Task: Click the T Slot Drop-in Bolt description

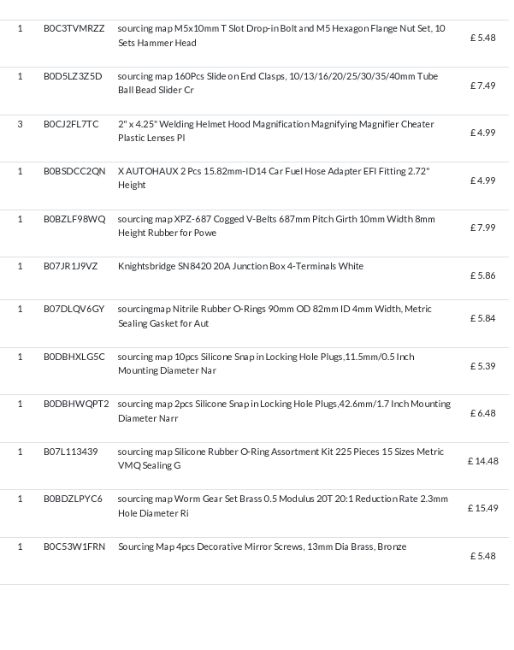Action: point(281,36)
